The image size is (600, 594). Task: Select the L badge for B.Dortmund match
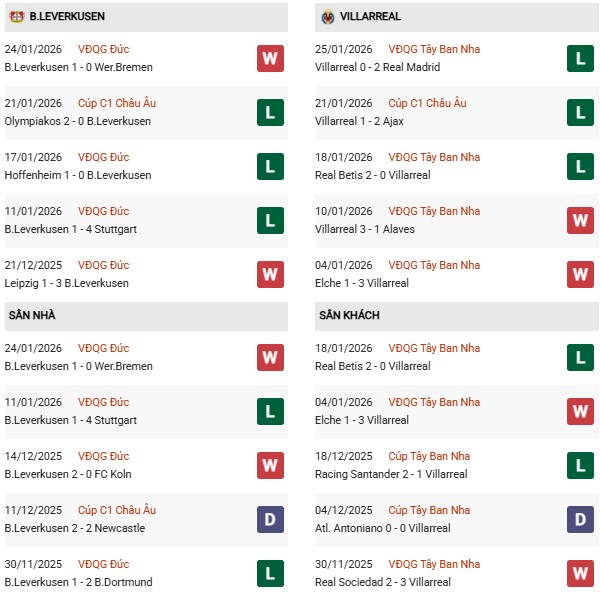269,574
